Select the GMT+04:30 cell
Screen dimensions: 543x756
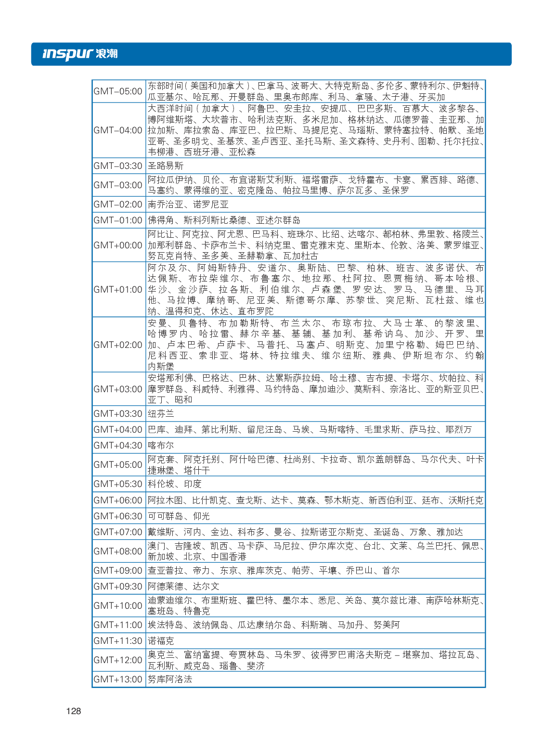click(x=118, y=446)
